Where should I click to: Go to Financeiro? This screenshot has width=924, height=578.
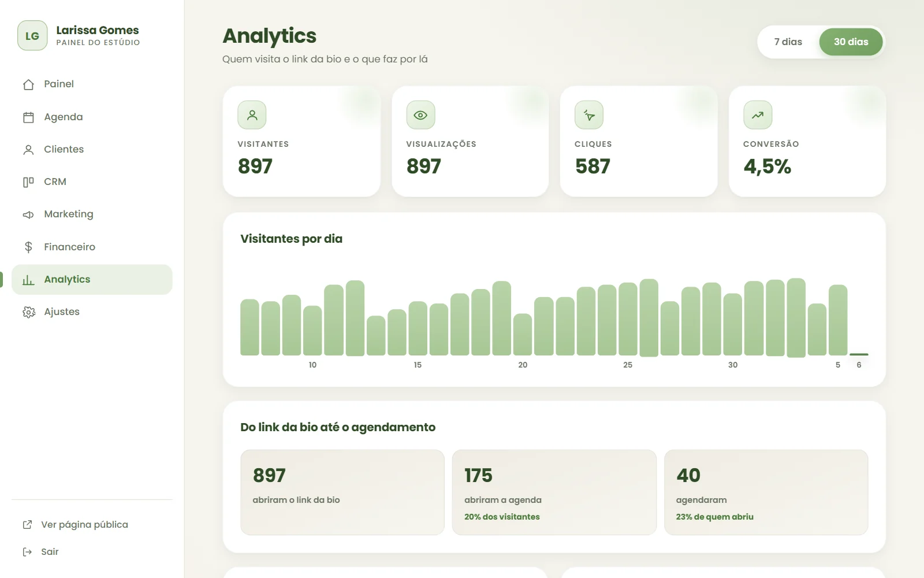pyautogui.click(x=92, y=247)
